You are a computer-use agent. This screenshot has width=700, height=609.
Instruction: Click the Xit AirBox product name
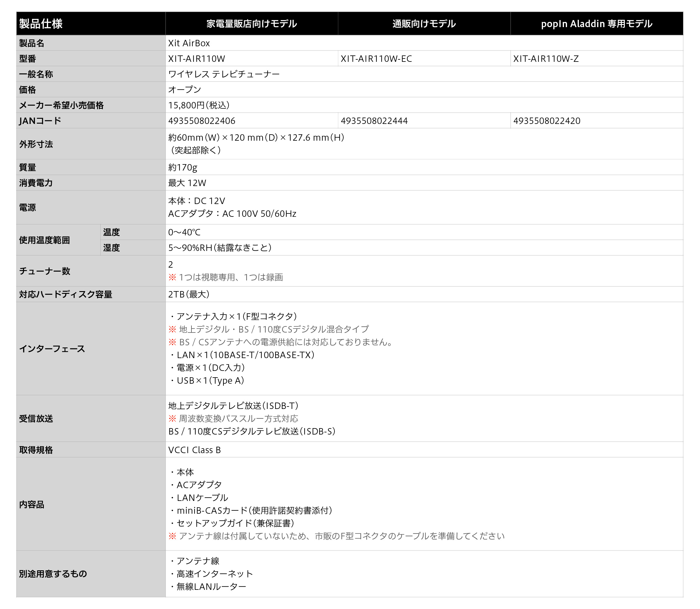(x=189, y=43)
